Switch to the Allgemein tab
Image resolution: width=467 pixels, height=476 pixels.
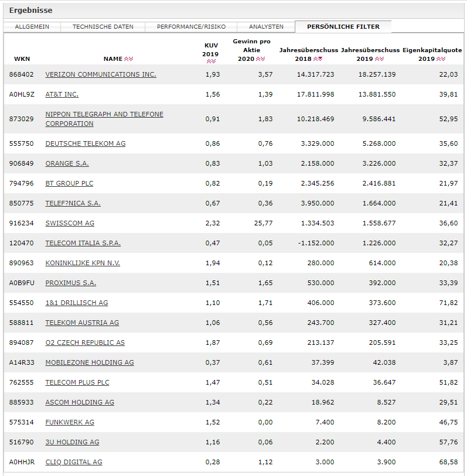coord(32,27)
